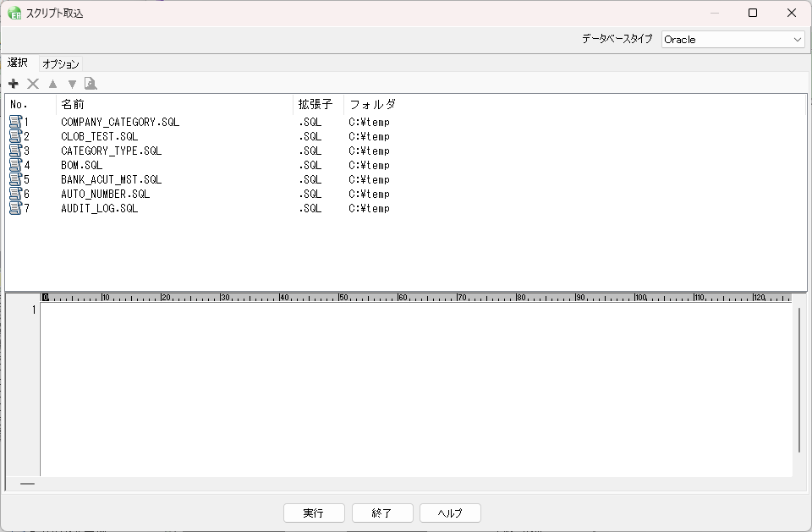Image resolution: width=812 pixels, height=532 pixels.
Task: Click script icon for AUDIT_LOG.SQL row
Action: click(15, 208)
